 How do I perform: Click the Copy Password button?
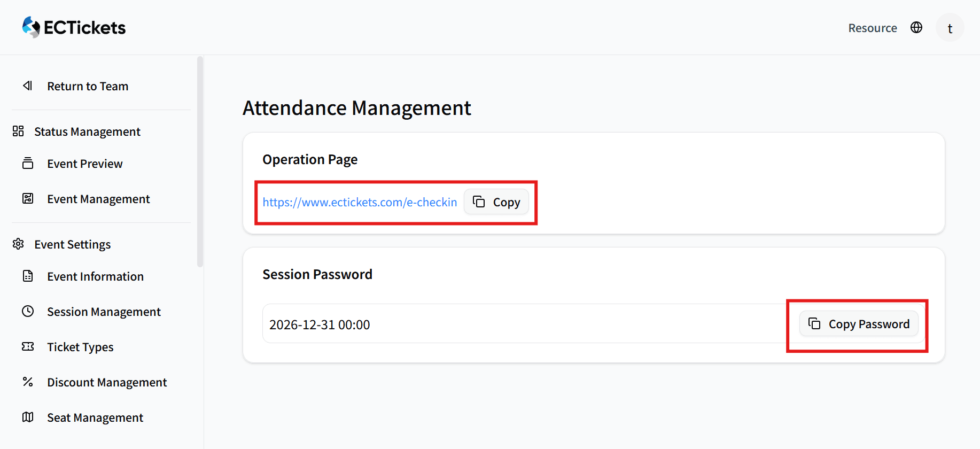859,323
